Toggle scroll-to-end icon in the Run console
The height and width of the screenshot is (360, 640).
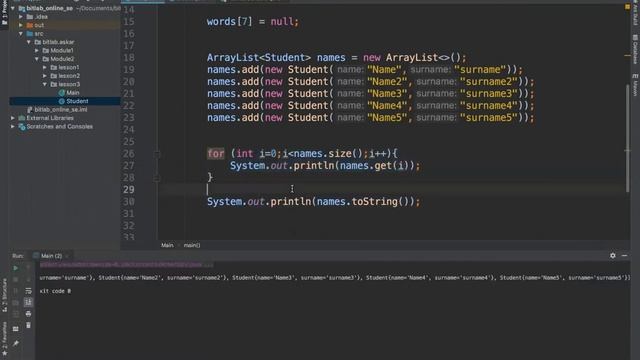(28, 302)
